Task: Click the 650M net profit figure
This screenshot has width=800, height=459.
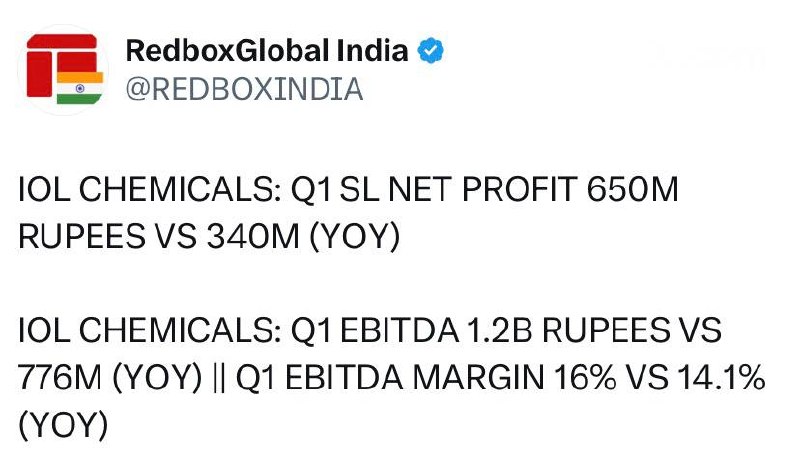Action: tap(632, 189)
